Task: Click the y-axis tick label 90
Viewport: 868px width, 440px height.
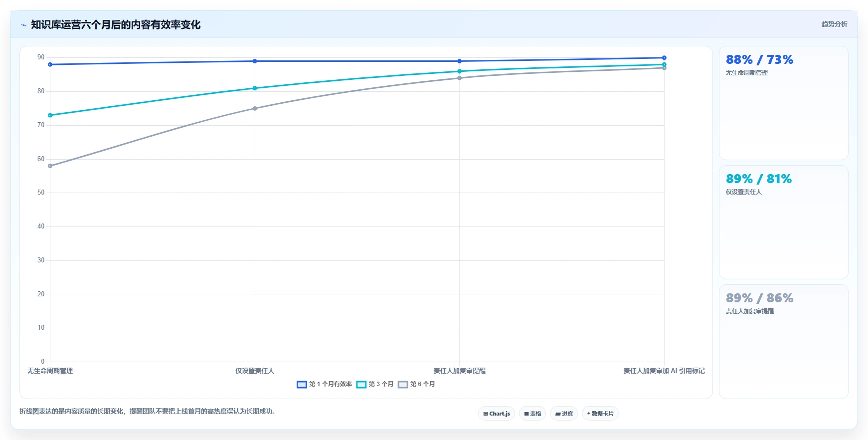Action: pos(41,57)
